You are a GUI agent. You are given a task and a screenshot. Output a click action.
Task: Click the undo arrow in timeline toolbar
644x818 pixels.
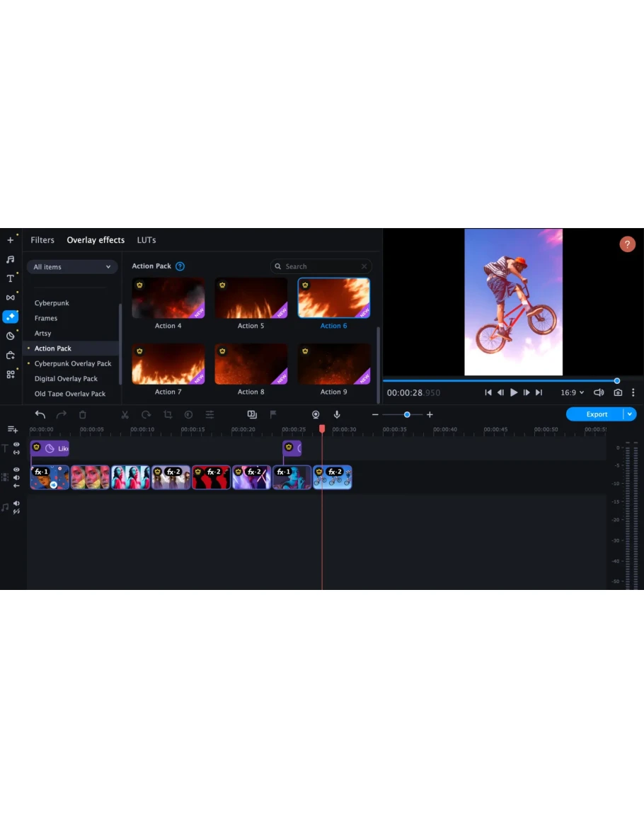[x=40, y=414]
